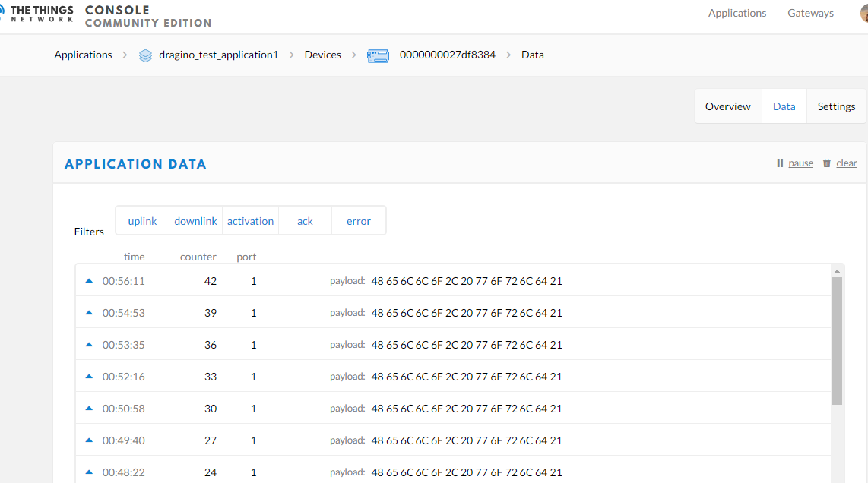
Task: Open the Settings tab
Action: (836, 106)
